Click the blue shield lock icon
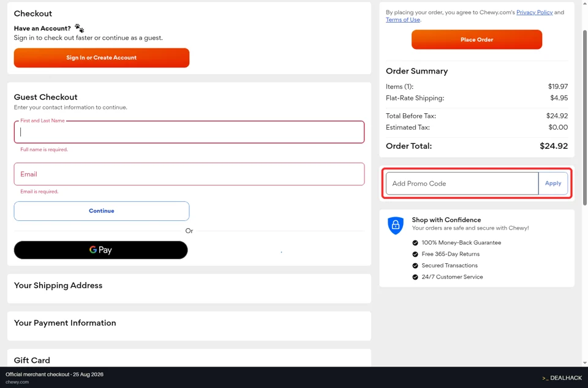This screenshot has width=588, height=388. tap(395, 225)
